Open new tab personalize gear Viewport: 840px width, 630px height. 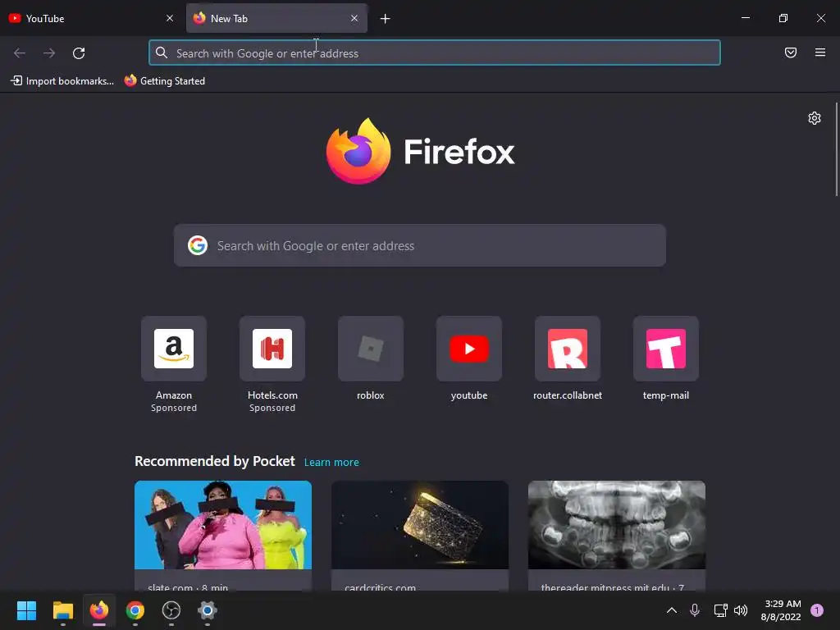click(815, 118)
